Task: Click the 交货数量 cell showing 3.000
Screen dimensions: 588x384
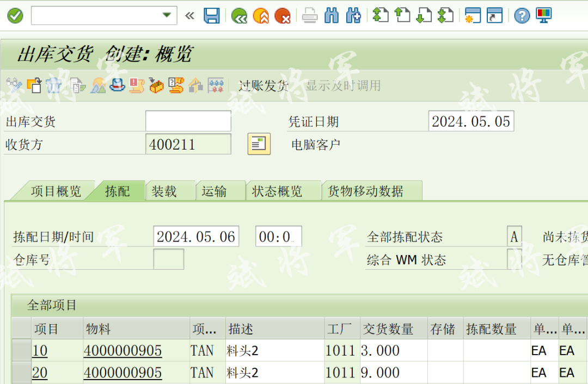Action: 394,350
